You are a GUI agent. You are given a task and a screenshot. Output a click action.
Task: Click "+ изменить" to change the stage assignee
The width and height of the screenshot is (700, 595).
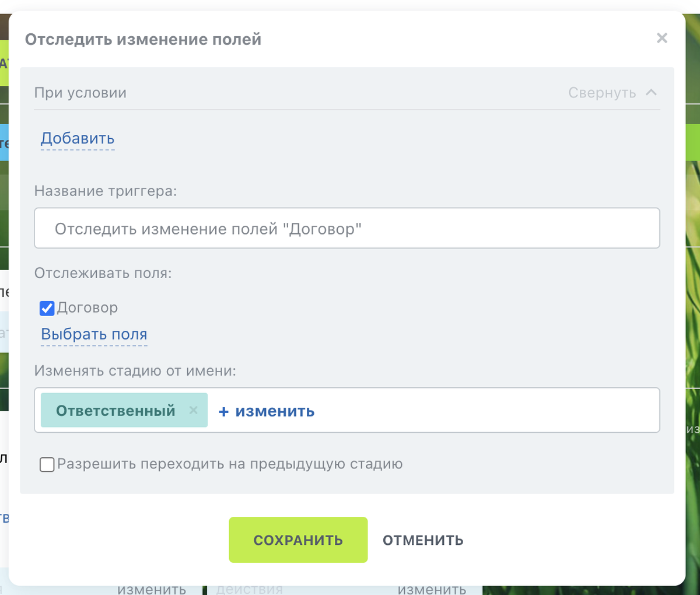(x=265, y=411)
